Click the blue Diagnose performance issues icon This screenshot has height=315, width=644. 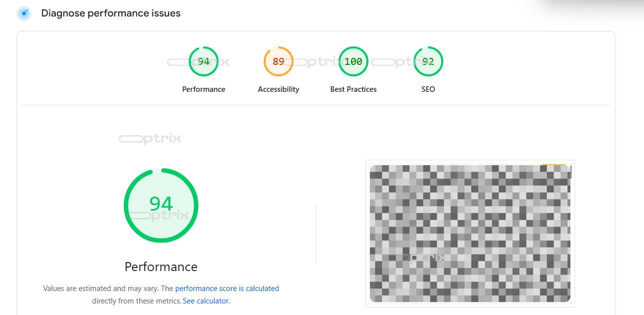click(23, 13)
